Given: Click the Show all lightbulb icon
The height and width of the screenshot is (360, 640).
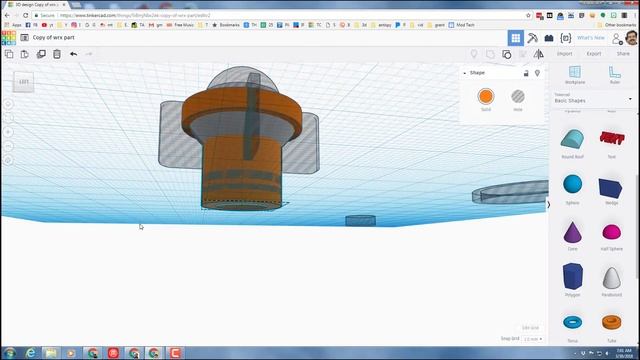Looking at the screenshot, I should 474,54.
